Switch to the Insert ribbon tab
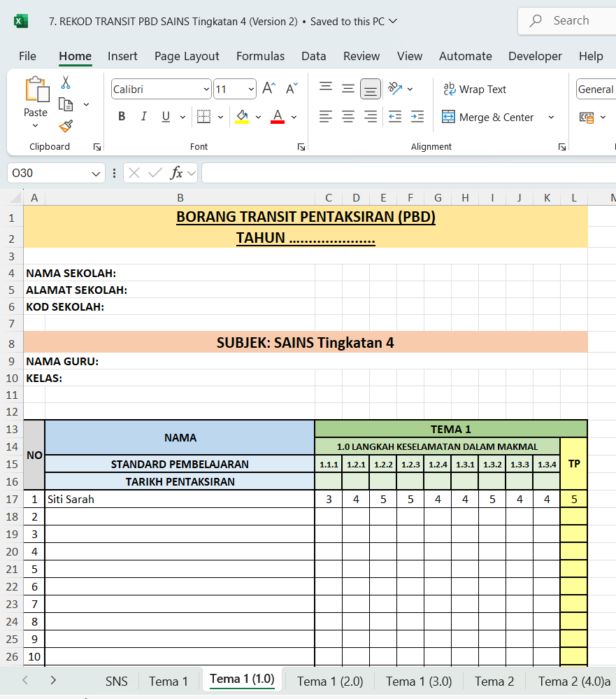 point(122,56)
